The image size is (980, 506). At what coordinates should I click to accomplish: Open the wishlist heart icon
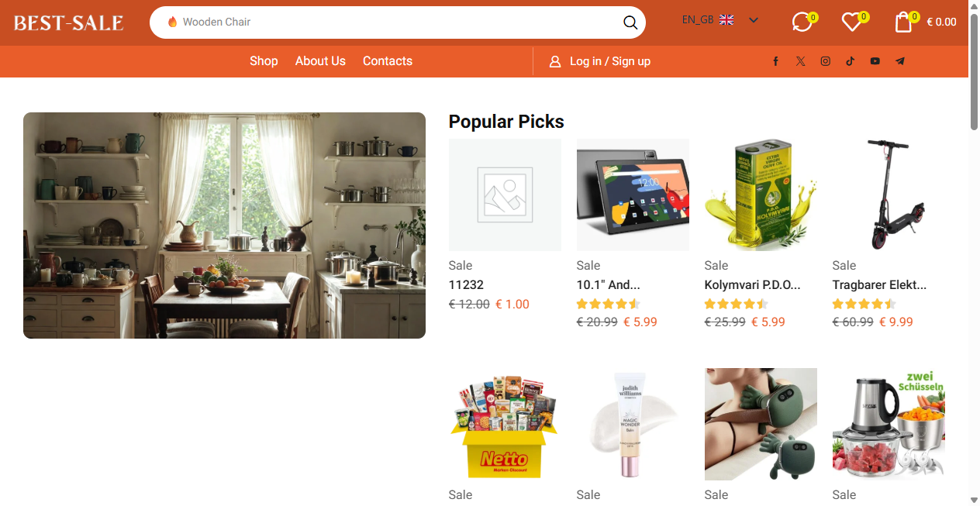point(851,22)
